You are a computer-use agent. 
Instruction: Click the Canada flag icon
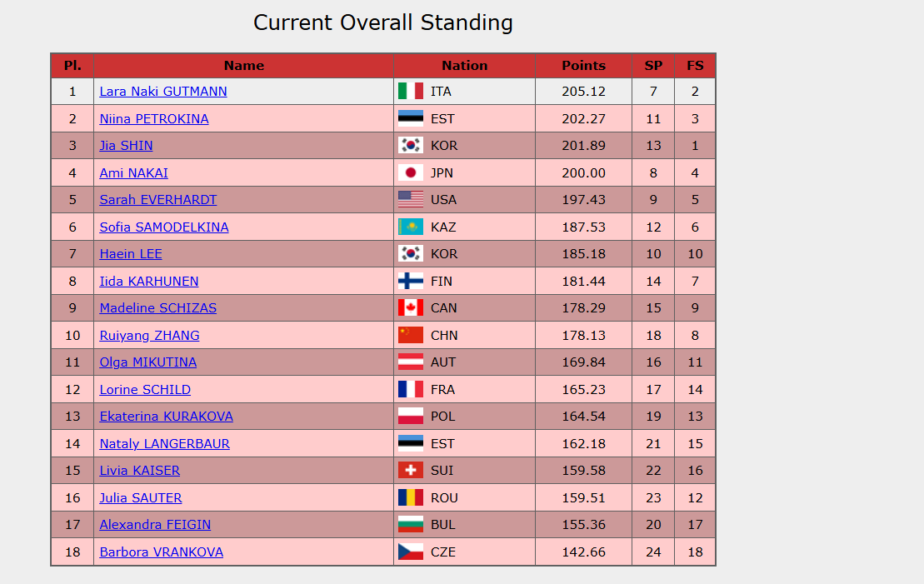411,308
